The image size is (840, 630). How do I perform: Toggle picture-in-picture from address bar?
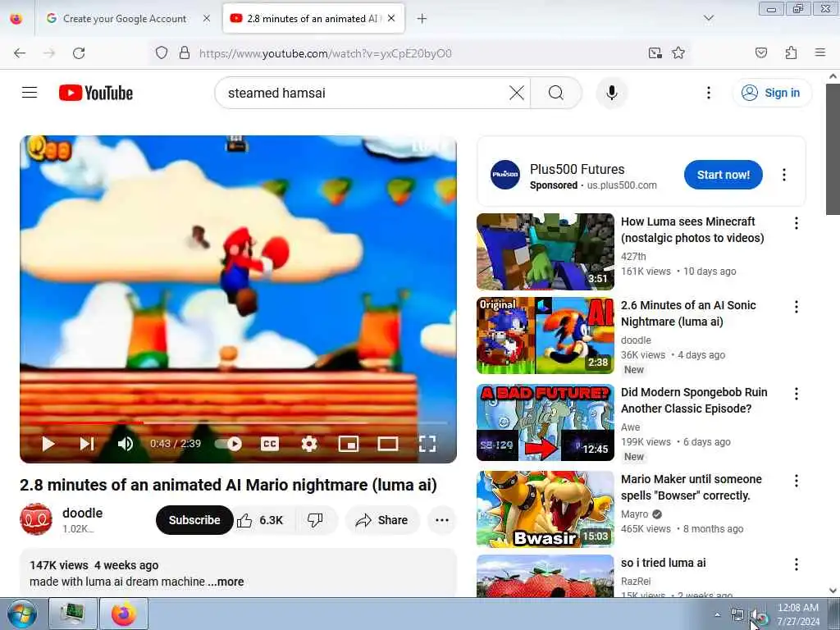coord(655,53)
